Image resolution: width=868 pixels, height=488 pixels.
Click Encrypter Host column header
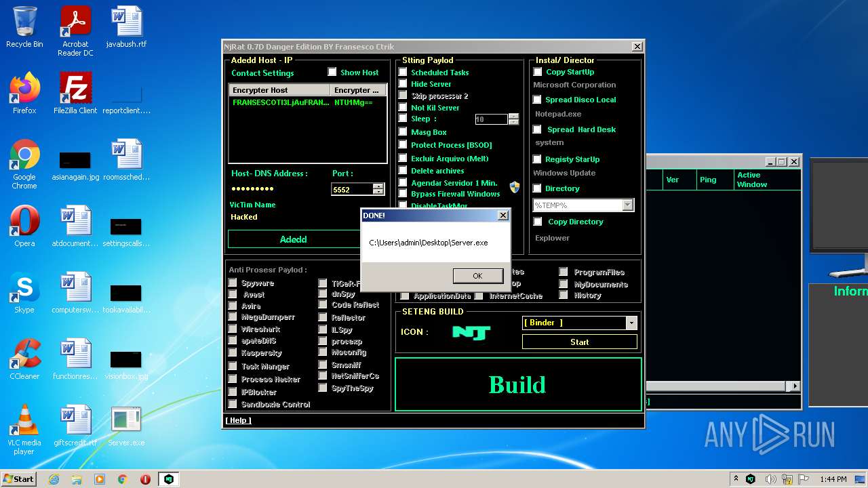[279, 90]
